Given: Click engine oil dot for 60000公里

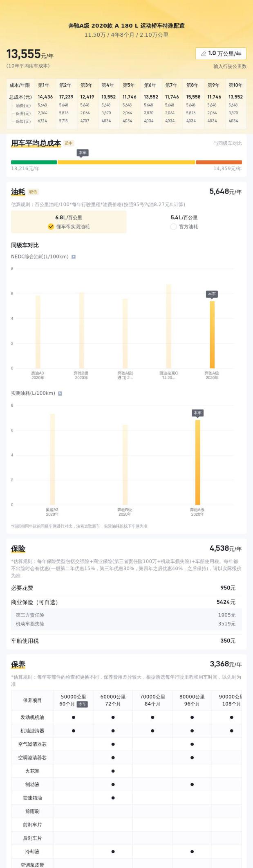Looking at the screenshot, I should (x=113, y=717).
